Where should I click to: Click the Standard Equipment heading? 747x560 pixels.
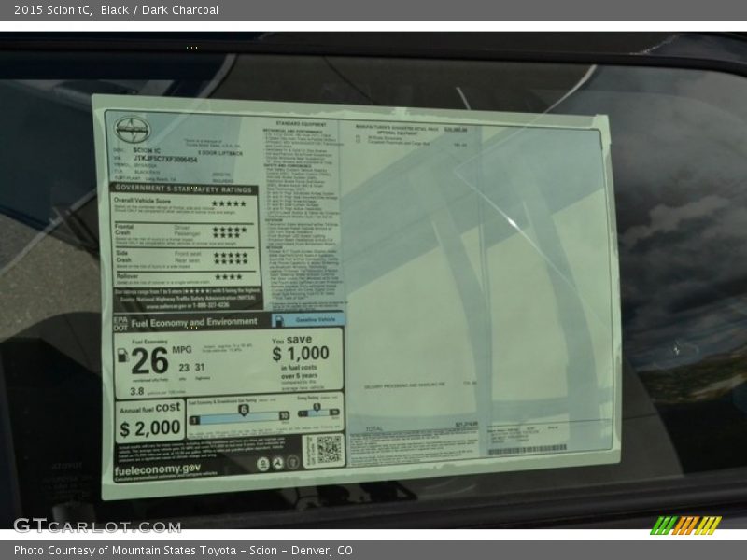301,123
